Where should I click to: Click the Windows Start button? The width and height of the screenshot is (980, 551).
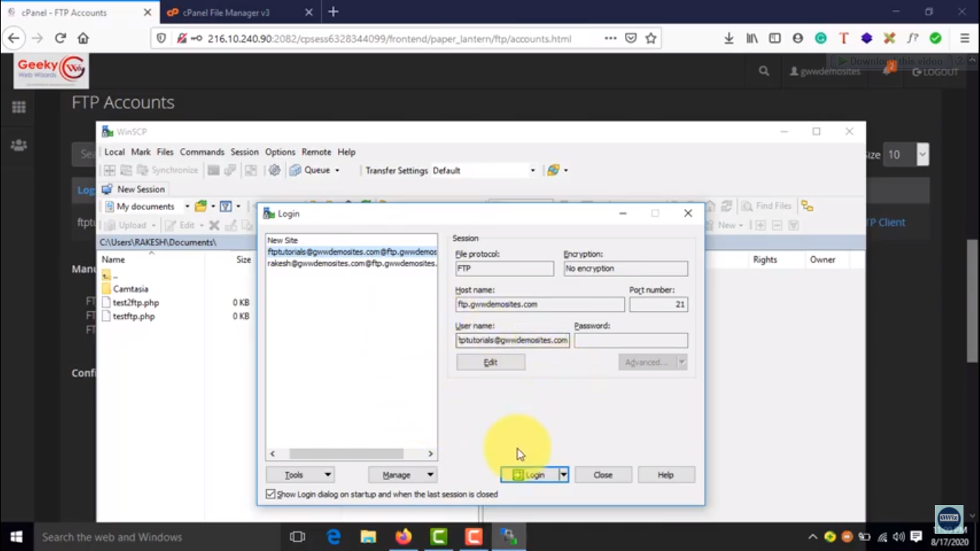[16, 537]
